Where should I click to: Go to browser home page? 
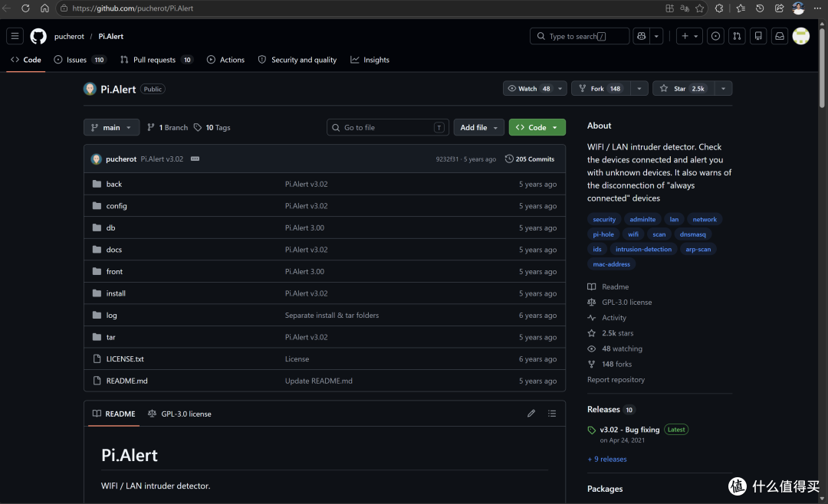tap(44, 8)
